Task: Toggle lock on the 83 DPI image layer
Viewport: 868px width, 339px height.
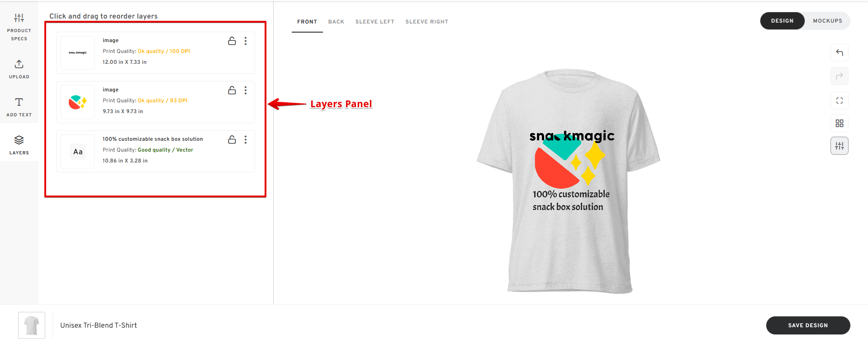Action: [232, 90]
